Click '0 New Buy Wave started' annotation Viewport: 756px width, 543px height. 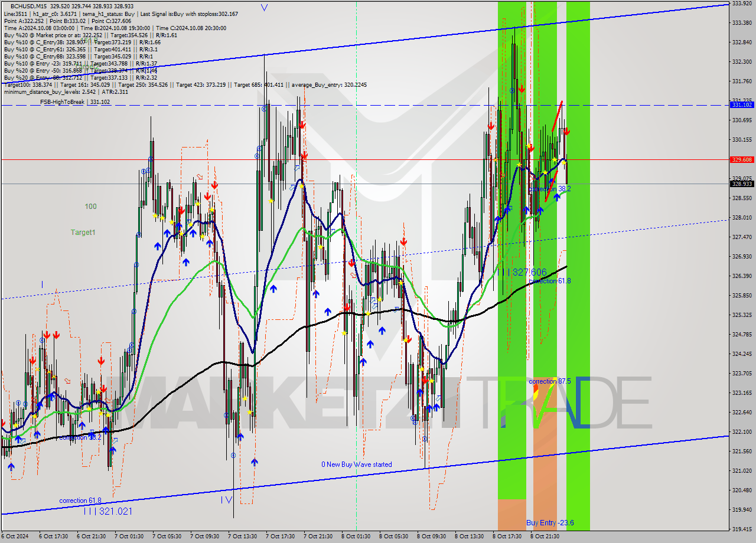(x=356, y=465)
